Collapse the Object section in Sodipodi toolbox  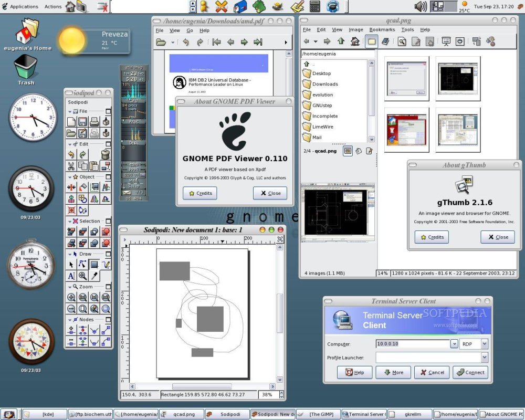click(x=70, y=177)
